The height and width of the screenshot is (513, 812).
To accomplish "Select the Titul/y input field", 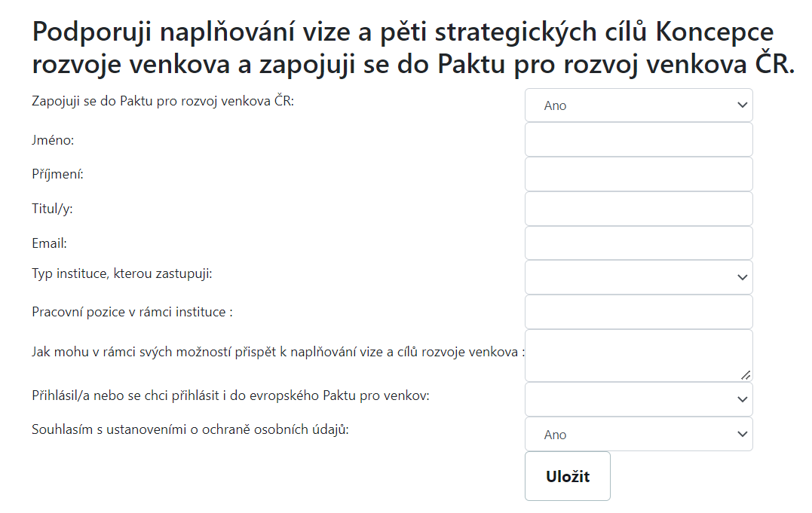I will point(639,209).
